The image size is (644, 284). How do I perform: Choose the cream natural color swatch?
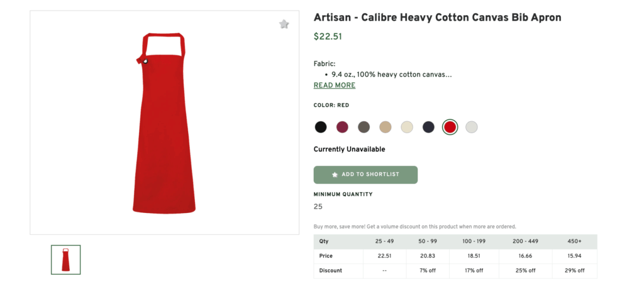407,127
